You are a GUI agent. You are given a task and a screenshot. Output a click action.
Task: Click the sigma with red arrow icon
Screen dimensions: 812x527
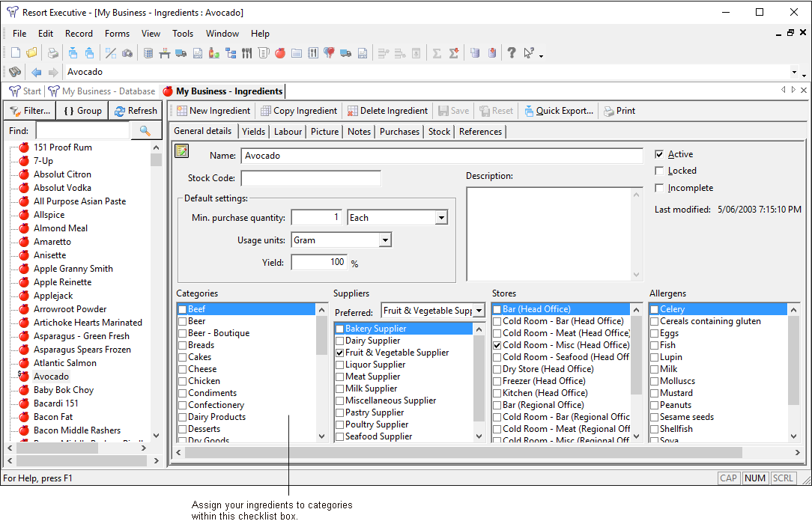point(454,53)
